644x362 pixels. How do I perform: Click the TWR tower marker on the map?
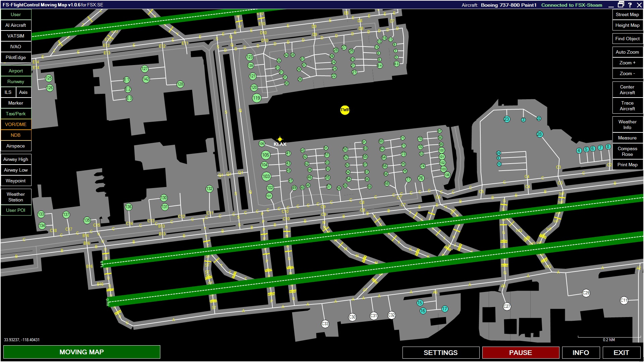(345, 110)
